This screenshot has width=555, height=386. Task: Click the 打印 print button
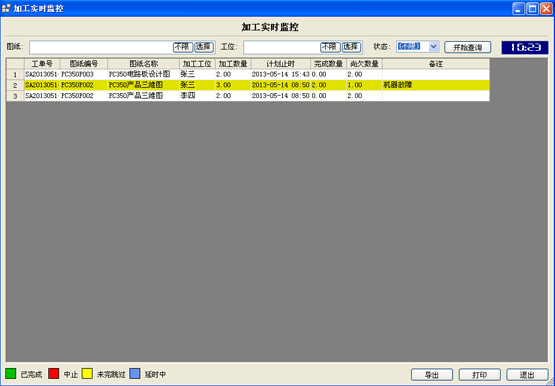click(x=480, y=375)
